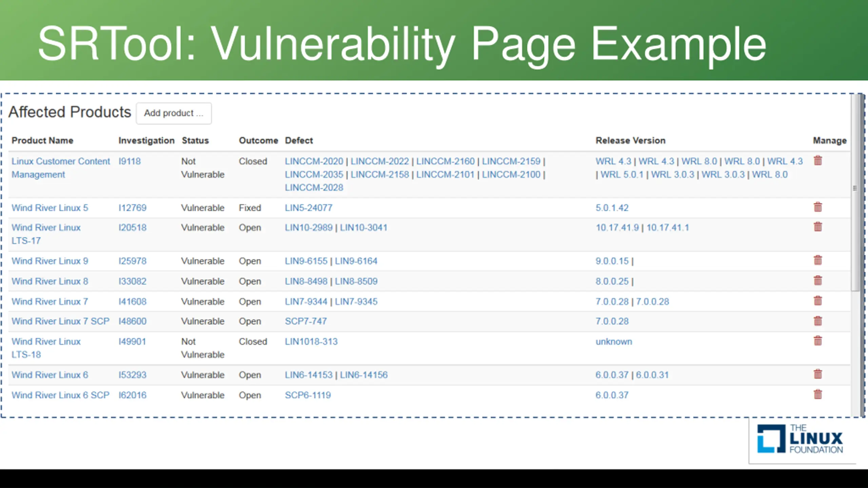Screen dimensions: 868x488
Task: Click the Add product button
Action: [174, 113]
